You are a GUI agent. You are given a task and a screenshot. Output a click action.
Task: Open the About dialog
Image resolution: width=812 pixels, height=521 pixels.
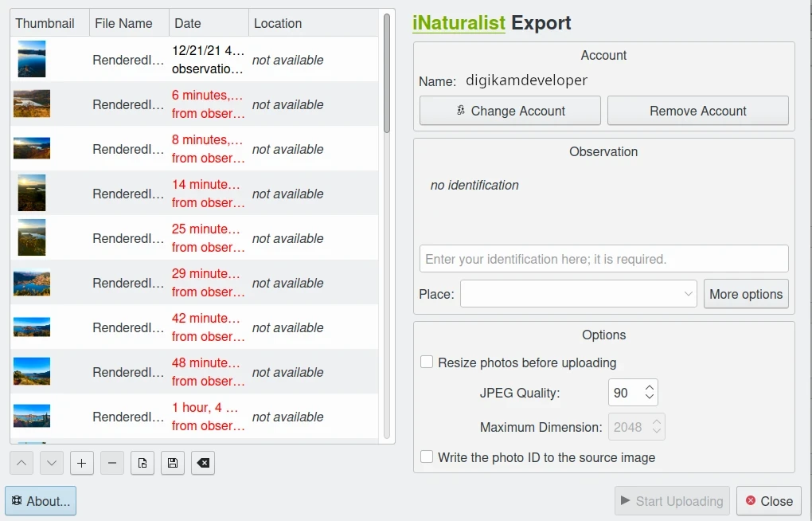pos(41,501)
